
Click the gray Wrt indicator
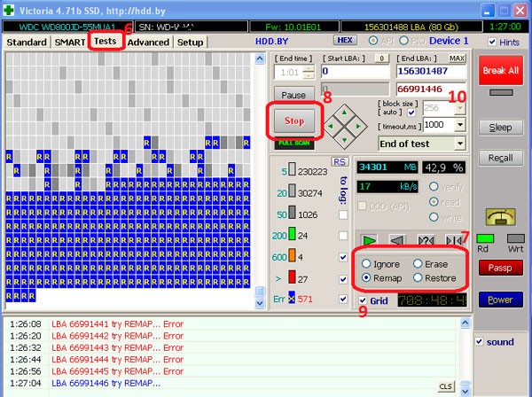click(x=515, y=238)
